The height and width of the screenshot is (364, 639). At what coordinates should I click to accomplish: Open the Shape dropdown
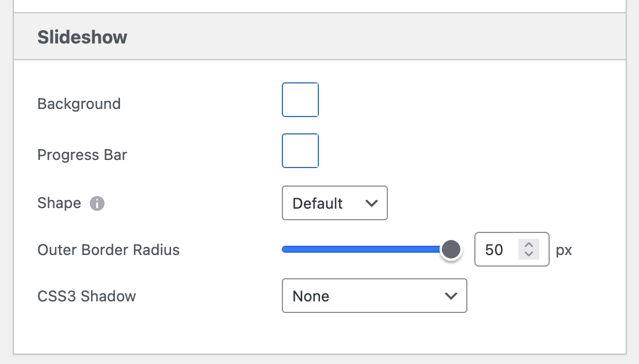point(334,203)
